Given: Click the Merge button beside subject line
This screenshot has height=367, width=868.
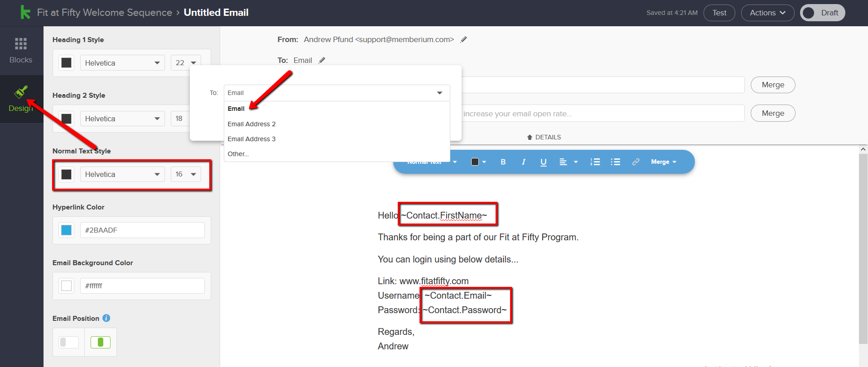Looking at the screenshot, I should [773, 85].
